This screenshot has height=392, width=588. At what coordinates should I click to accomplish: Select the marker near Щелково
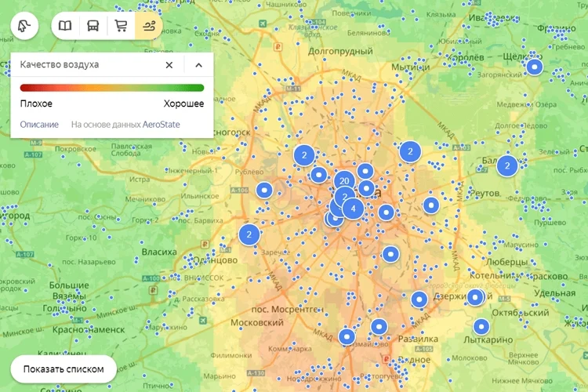point(535,67)
